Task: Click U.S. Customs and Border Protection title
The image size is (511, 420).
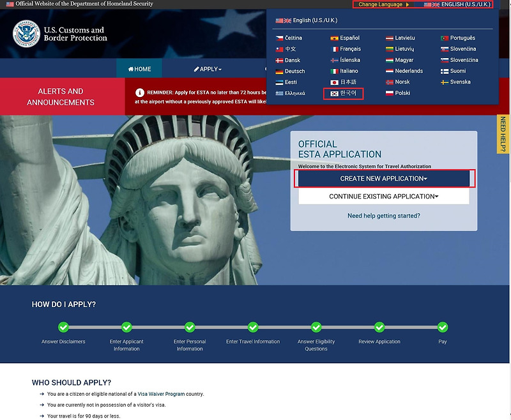Action: click(x=75, y=34)
